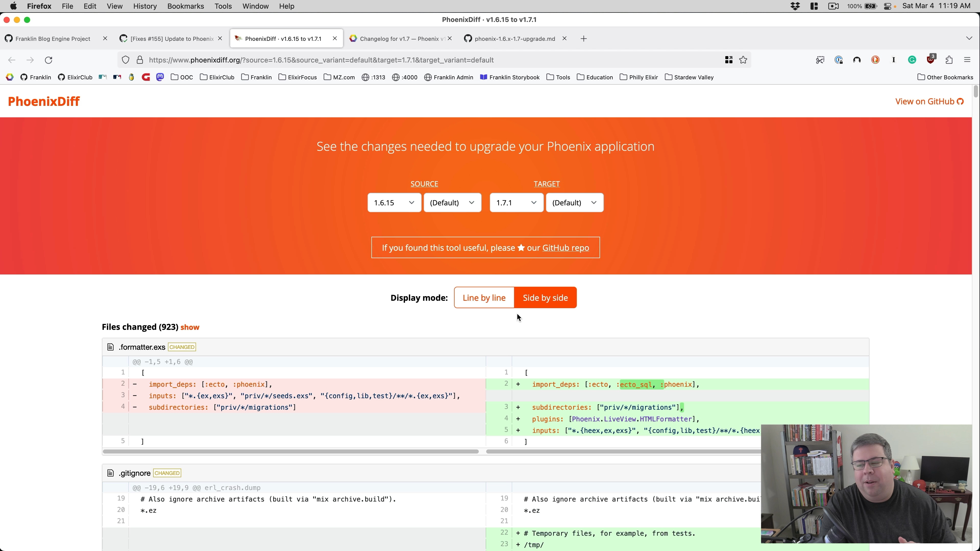Click the PhoenixDiff logo
Image resolution: width=980 pixels, height=551 pixels.
click(44, 102)
